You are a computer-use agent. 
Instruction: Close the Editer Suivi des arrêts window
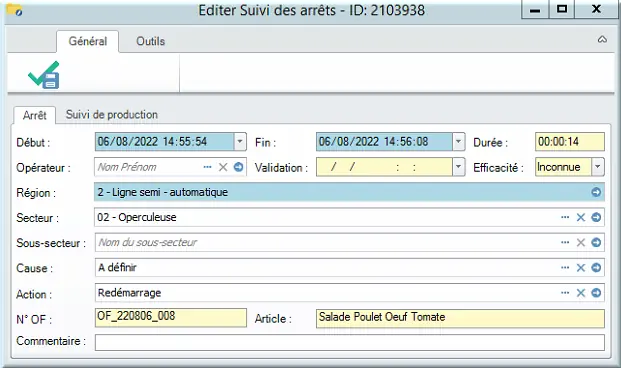pyautogui.click(x=596, y=10)
